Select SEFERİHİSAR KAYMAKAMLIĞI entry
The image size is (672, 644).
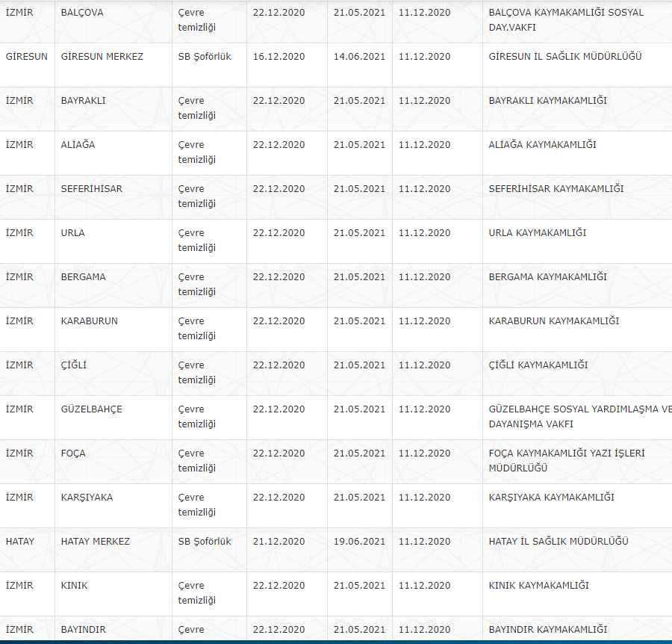pos(556,189)
